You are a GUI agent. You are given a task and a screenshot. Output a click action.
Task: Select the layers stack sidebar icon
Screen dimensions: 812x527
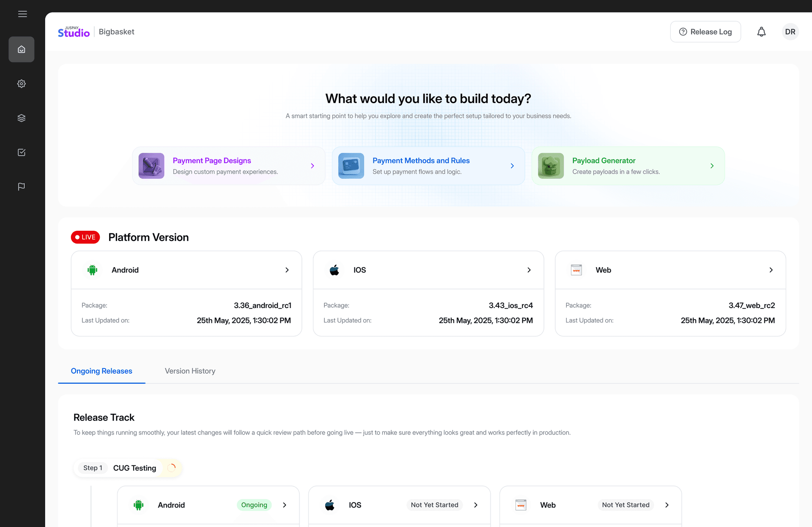22,118
